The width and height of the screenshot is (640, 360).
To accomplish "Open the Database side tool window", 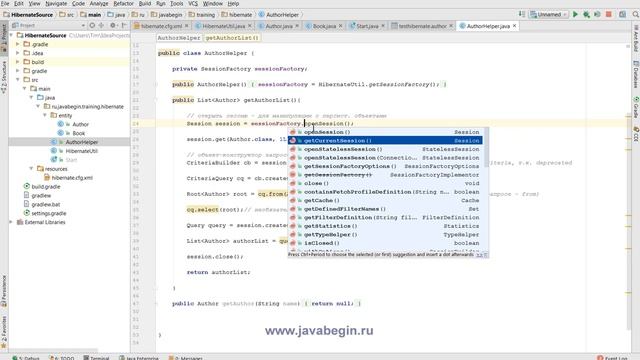I will coord(636,74).
